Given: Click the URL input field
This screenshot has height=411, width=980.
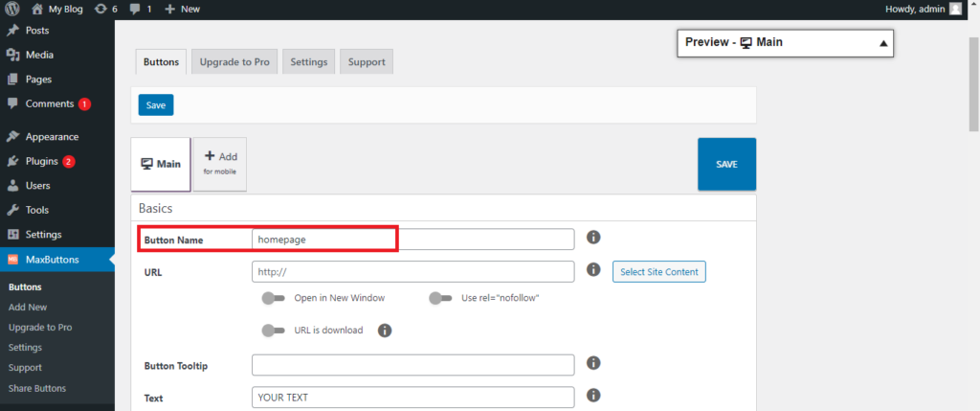Looking at the screenshot, I should 412,271.
